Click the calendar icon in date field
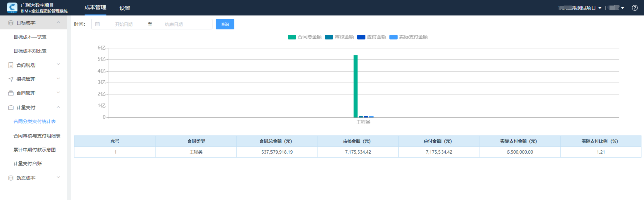644x200 pixels. coord(97,24)
